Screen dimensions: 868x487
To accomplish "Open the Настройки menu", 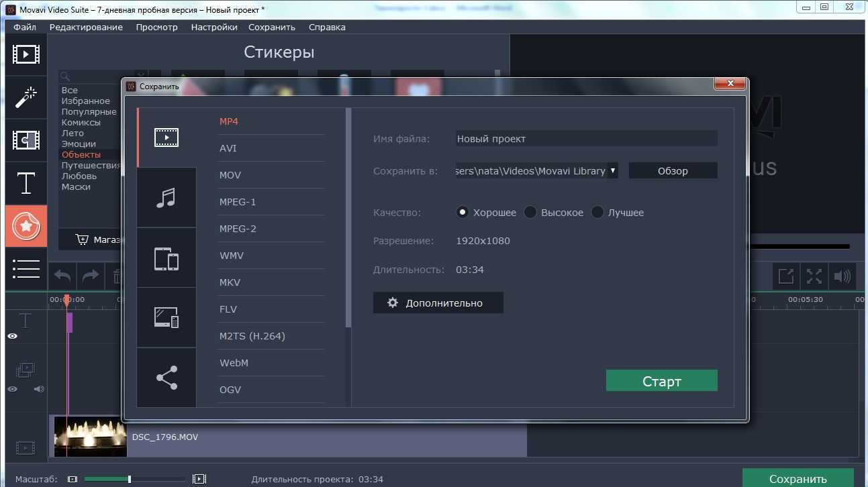I will click(214, 28).
